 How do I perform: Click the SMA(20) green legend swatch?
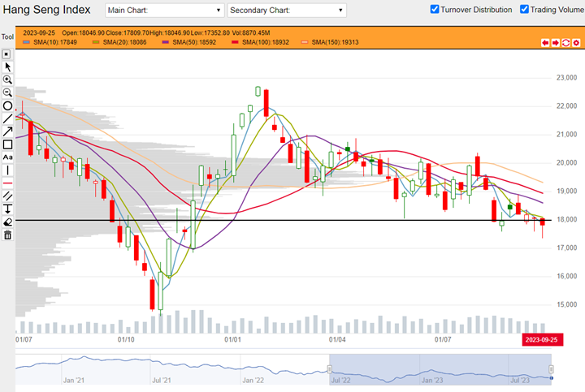pos(96,42)
